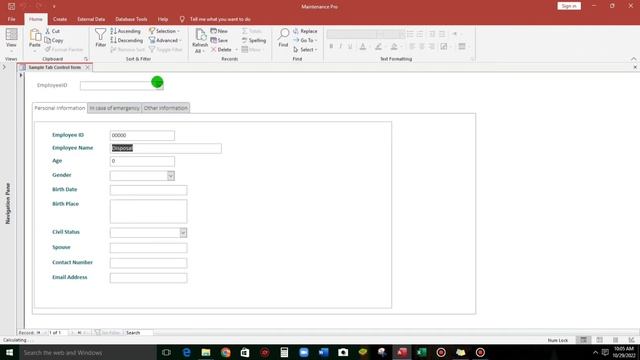The width and height of the screenshot is (640, 360).
Task: Click the Windows Start button
Action: click(x=9, y=352)
